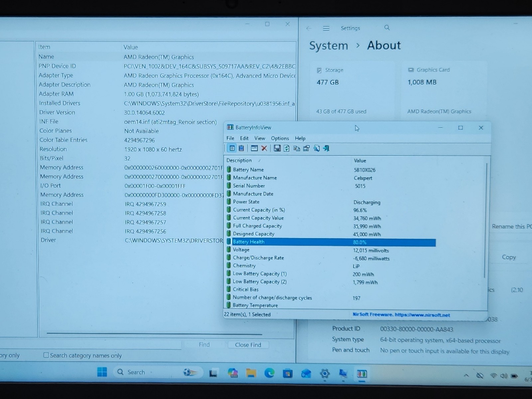Screen dimensions: 532x399
Task: Launch Microsoft Edge from the taskbar
Action: tap(269, 373)
